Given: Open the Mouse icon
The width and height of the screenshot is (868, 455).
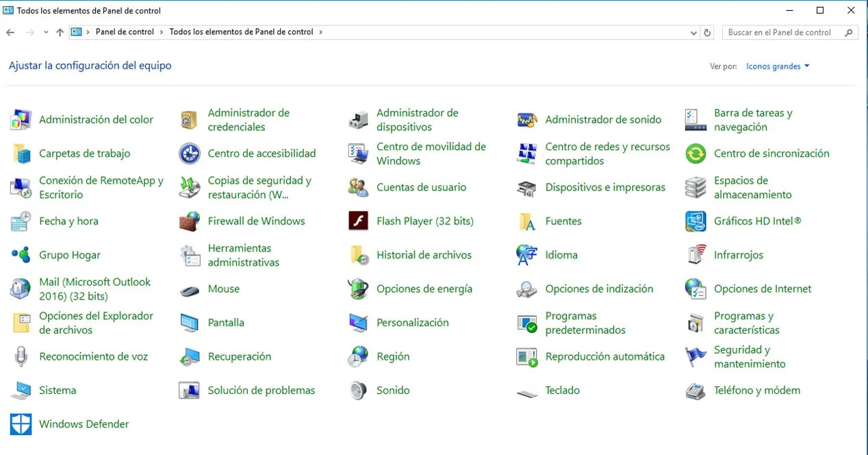Looking at the screenshot, I should pos(190,291).
